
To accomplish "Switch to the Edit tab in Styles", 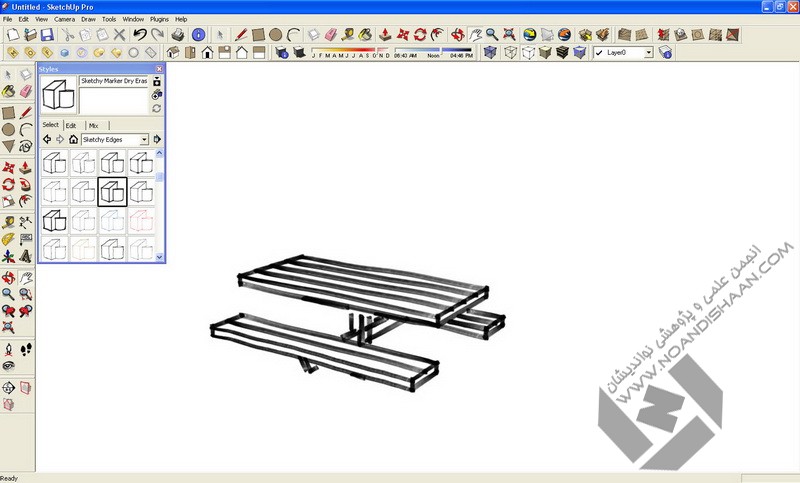I will point(71,125).
